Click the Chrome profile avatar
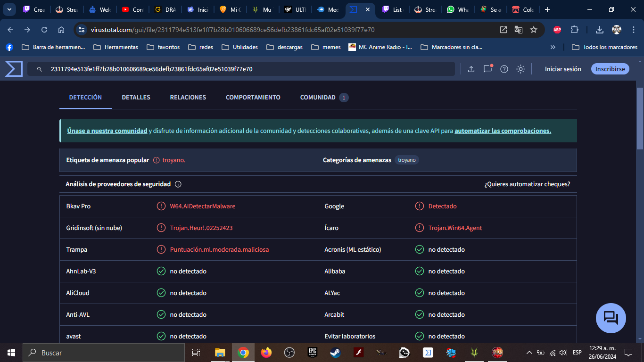The height and width of the screenshot is (362, 644). pyautogui.click(x=617, y=30)
